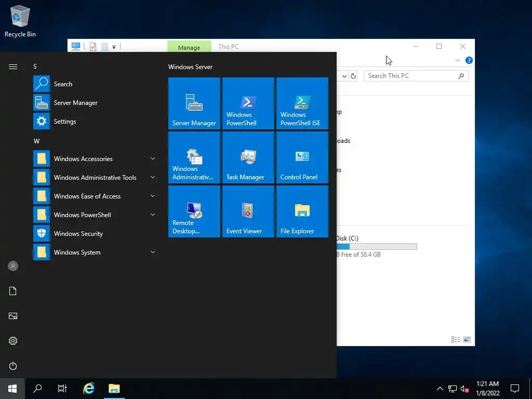
Task: Launch the Windows PowerShell tile
Action: (248, 103)
